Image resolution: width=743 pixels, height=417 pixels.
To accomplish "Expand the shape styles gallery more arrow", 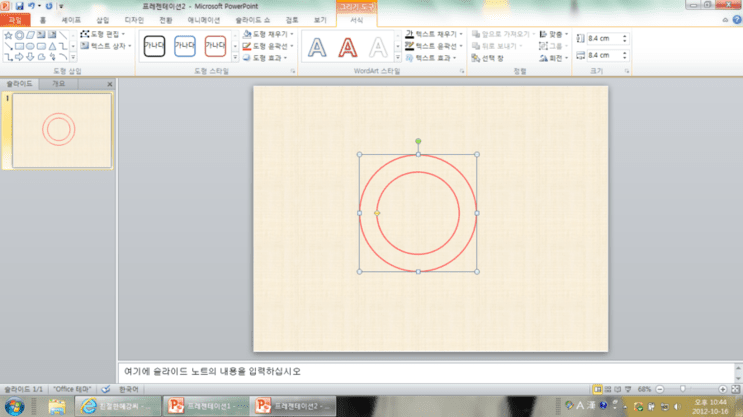I will click(235, 58).
